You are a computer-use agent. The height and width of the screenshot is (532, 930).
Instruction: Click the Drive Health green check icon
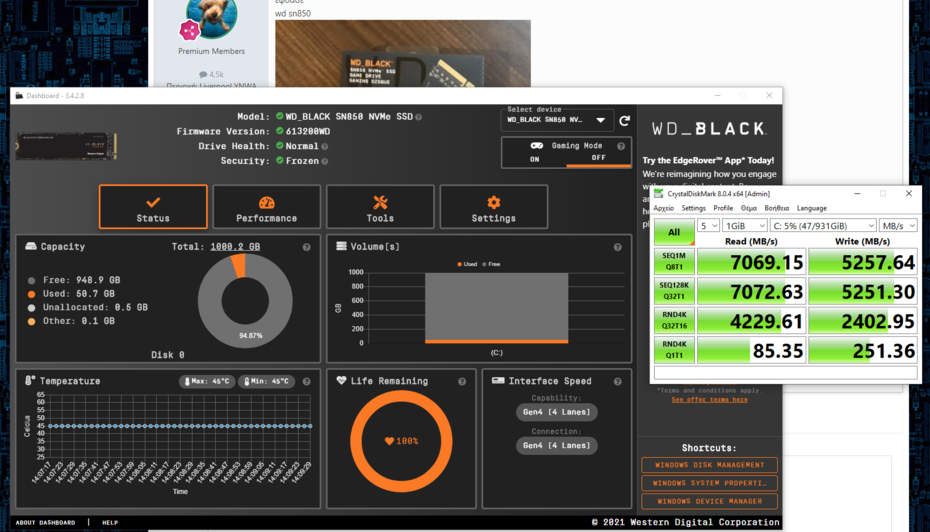[279, 146]
